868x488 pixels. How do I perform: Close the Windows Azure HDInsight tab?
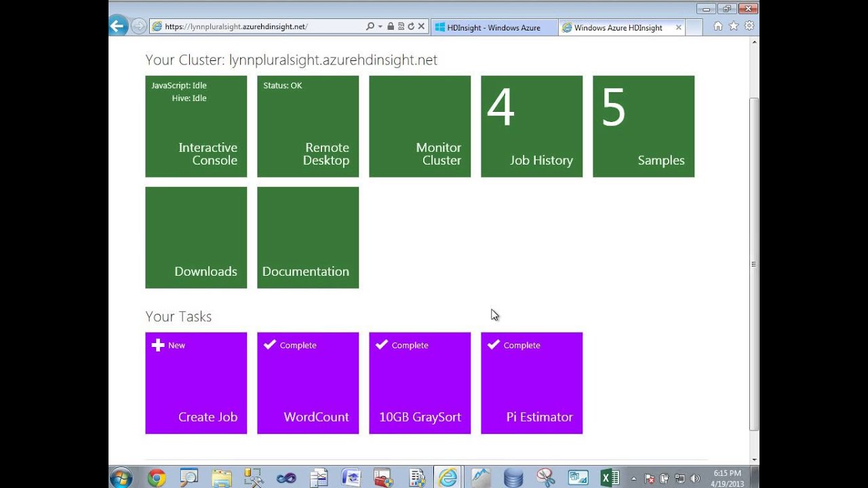[677, 28]
